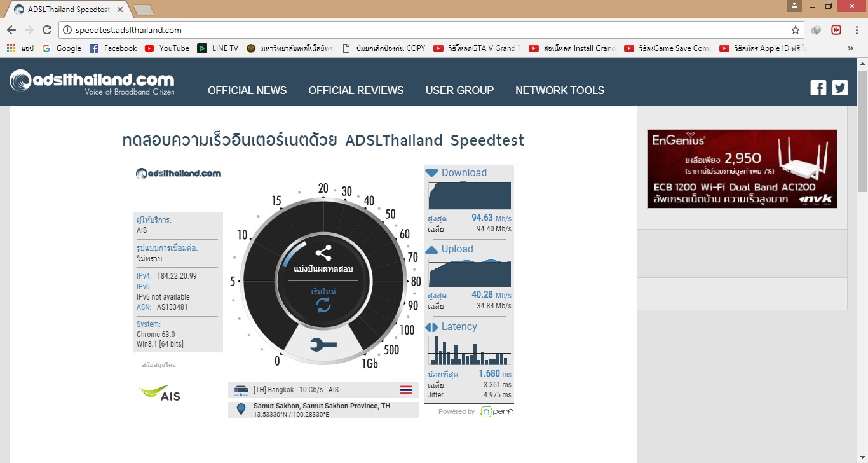Click the ASN value AS133481

point(172,307)
